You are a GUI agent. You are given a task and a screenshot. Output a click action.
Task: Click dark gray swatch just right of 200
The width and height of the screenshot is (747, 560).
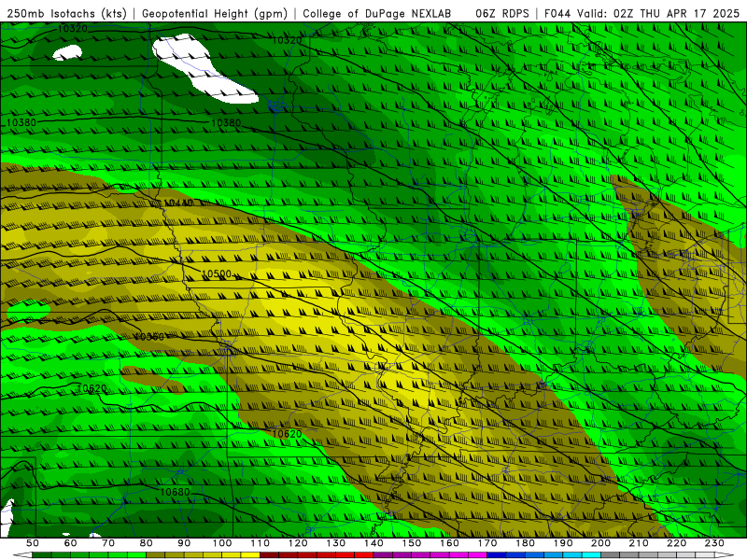click(x=611, y=555)
